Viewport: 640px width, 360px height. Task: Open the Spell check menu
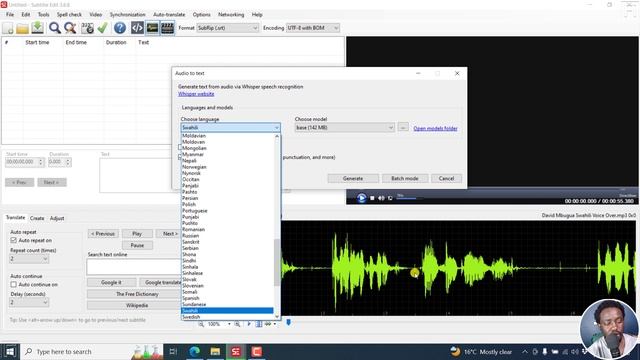69,14
